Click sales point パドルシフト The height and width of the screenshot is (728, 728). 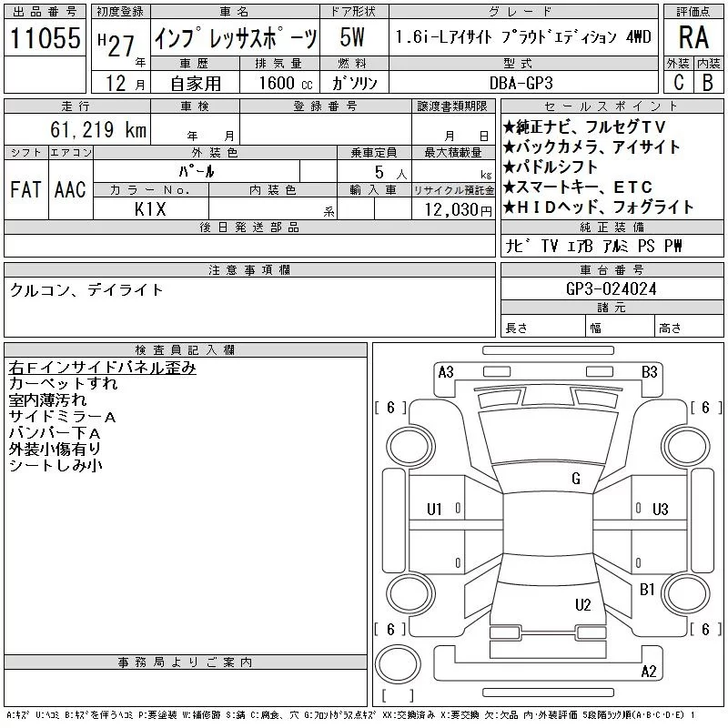pos(551,167)
